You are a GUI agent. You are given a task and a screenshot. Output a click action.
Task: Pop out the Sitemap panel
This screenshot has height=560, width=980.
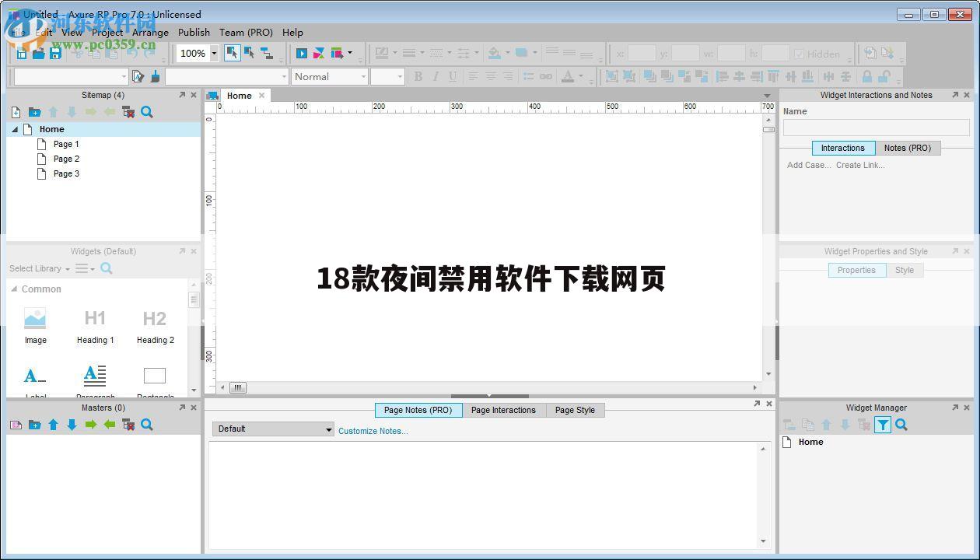pos(182,95)
